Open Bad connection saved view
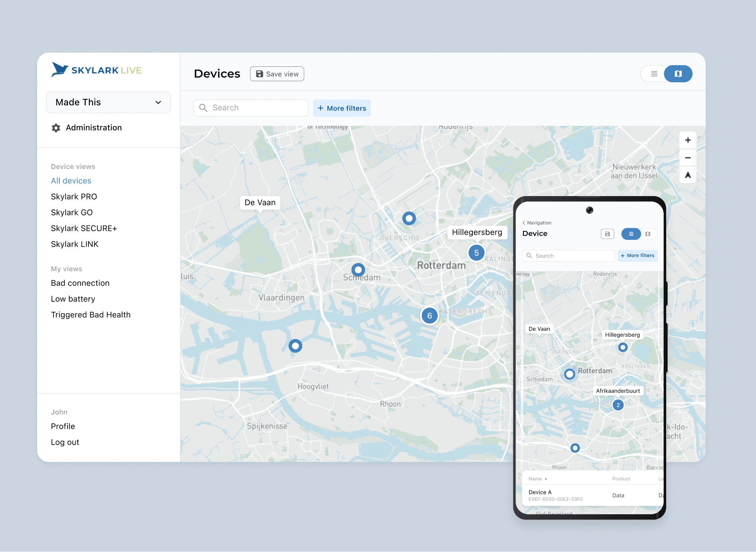The image size is (756, 552). [x=80, y=283]
